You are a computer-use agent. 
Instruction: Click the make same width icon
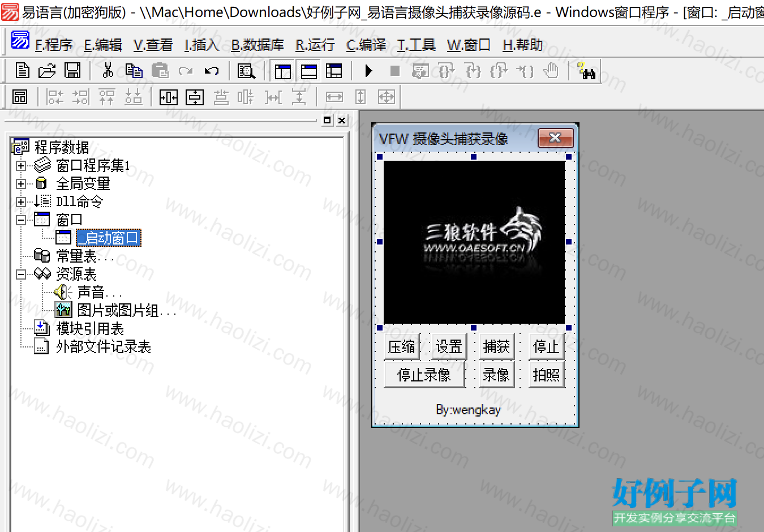(x=334, y=97)
